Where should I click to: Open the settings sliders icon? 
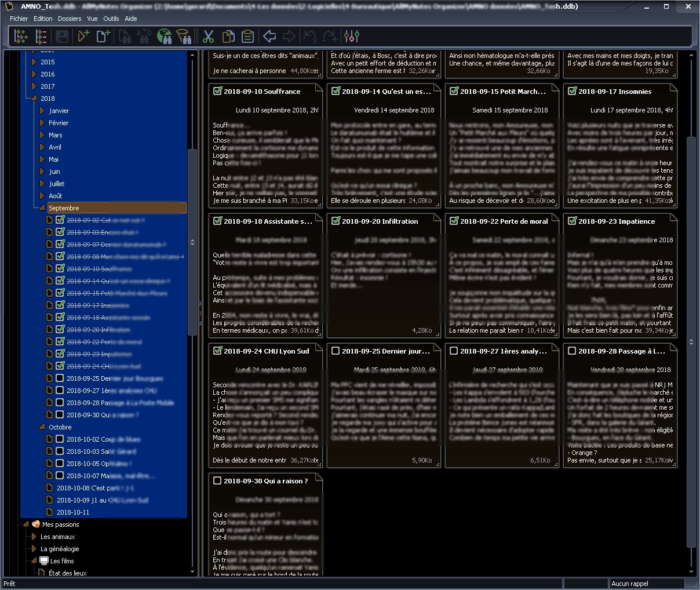tap(352, 37)
